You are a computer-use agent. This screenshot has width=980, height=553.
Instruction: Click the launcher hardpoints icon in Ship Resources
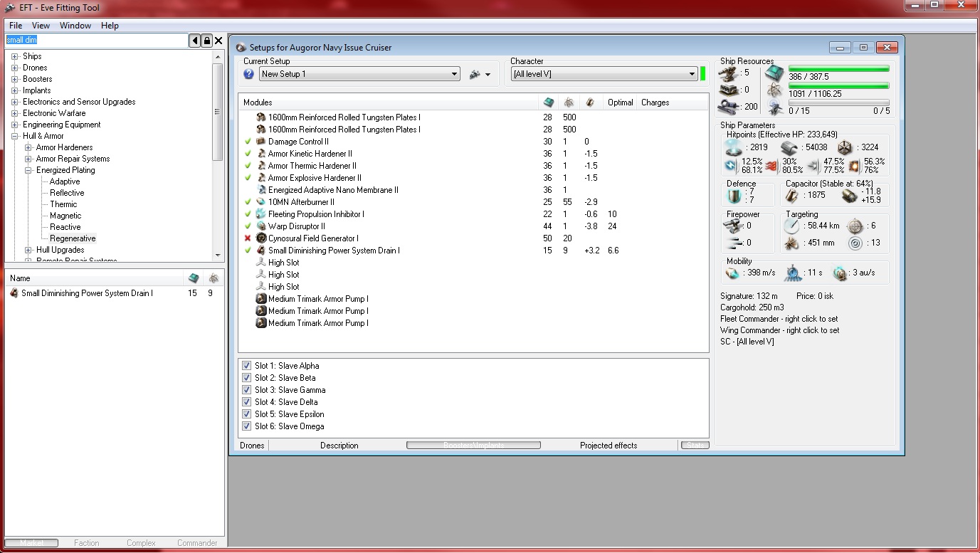[729, 90]
